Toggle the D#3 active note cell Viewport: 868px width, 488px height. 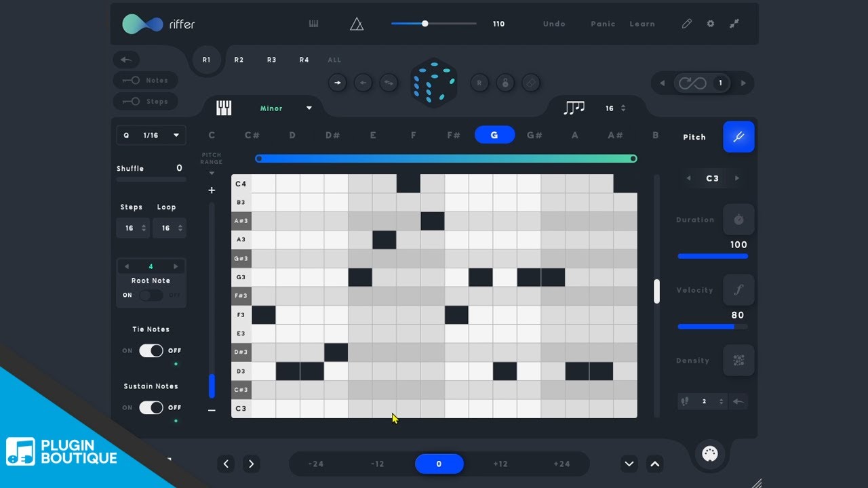click(x=336, y=352)
